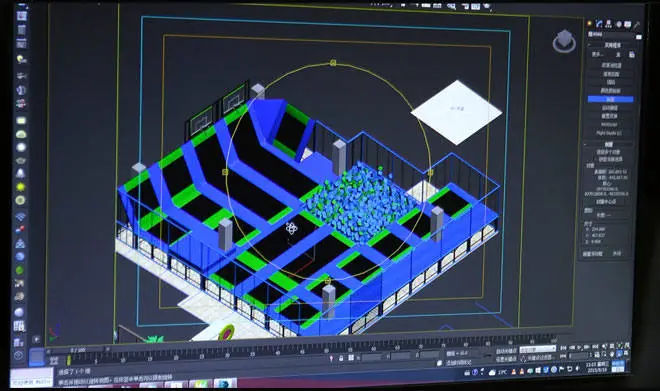660x391 pixels.
Task: Click the red and blue spheres icon
Action: (20, 230)
